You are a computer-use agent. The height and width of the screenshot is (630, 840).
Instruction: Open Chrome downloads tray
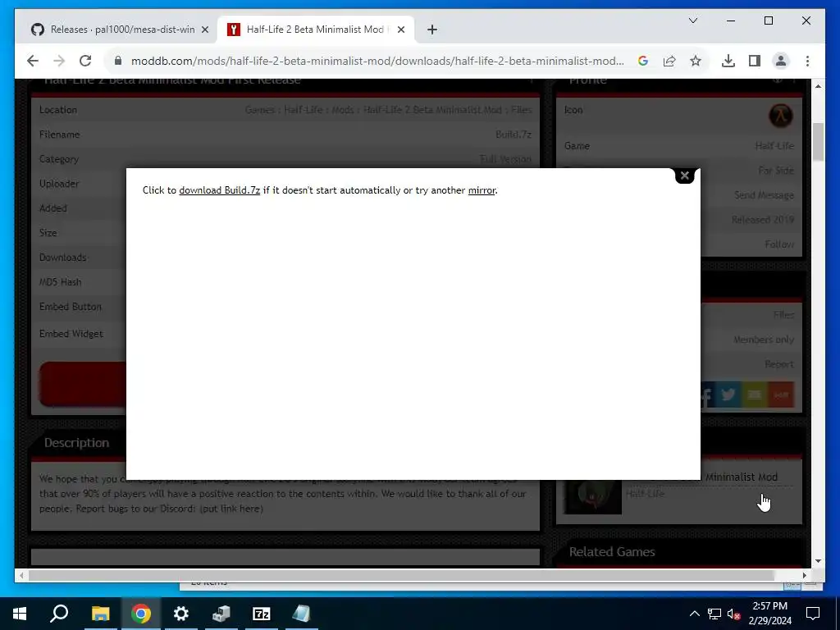click(728, 61)
